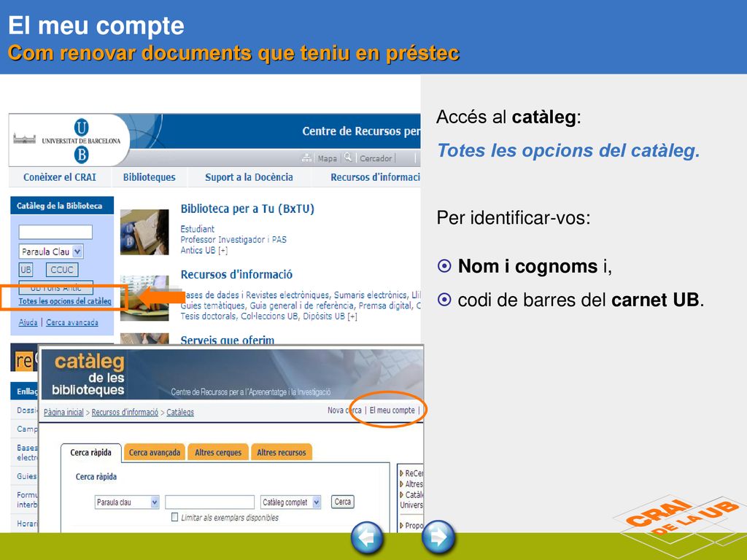Open the Biblioteques menu
Image resolution: width=747 pixels, height=560 pixels.
149,177
